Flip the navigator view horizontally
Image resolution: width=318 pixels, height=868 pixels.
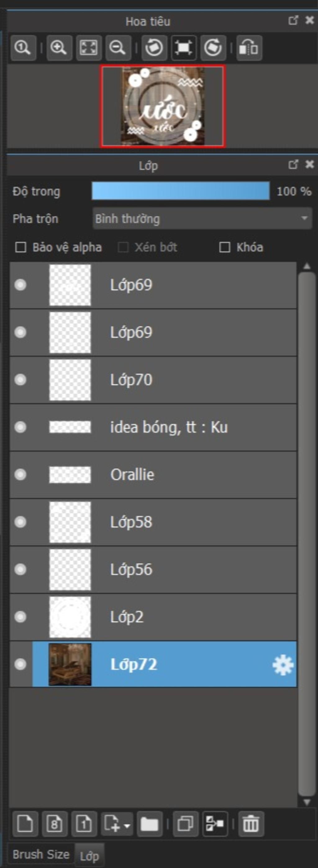click(249, 47)
